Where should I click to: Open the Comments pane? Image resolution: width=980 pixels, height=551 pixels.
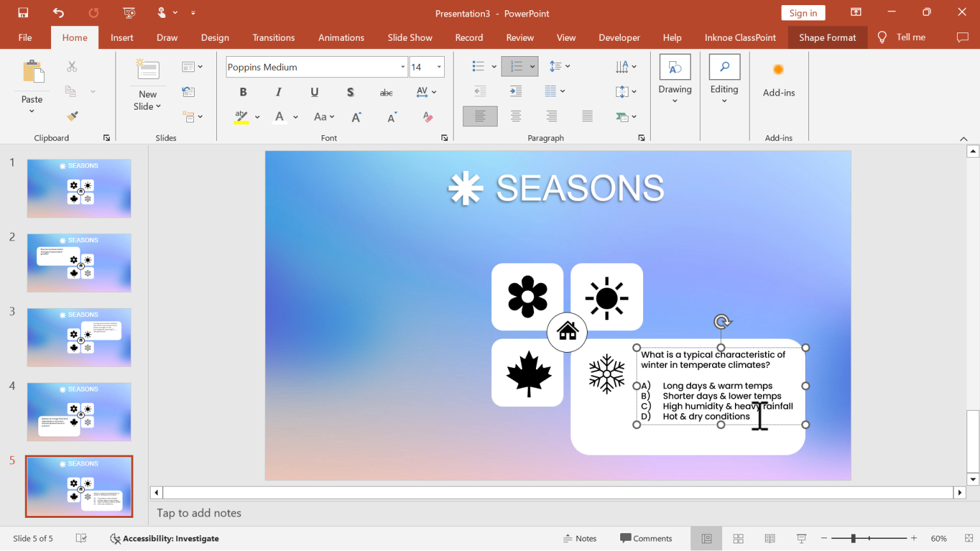[x=646, y=538]
